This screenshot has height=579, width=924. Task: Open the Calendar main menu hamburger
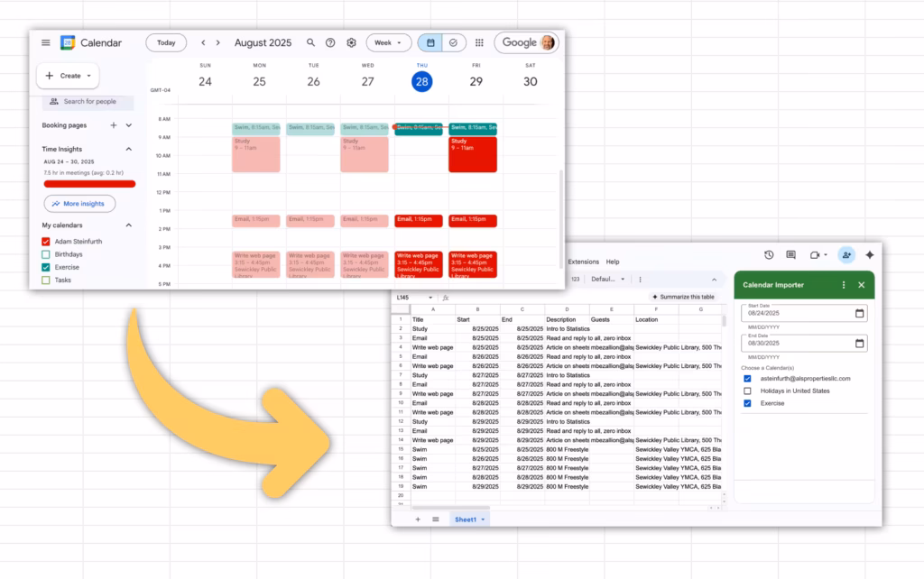coord(46,42)
